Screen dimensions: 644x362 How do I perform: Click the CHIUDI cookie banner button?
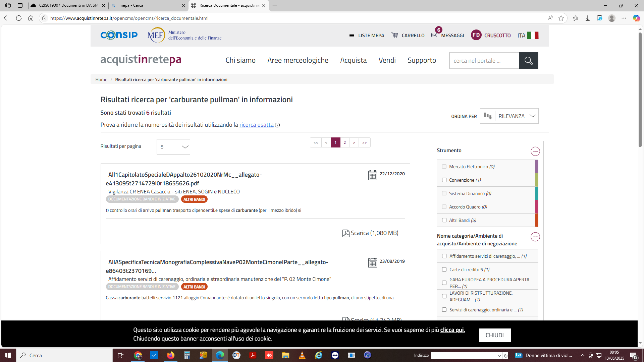click(494, 335)
